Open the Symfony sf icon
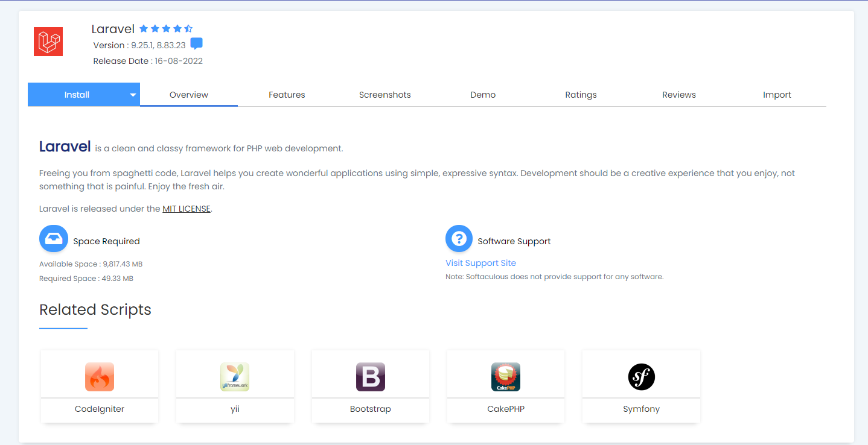The width and height of the screenshot is (868, 445). tap(641, 377)
